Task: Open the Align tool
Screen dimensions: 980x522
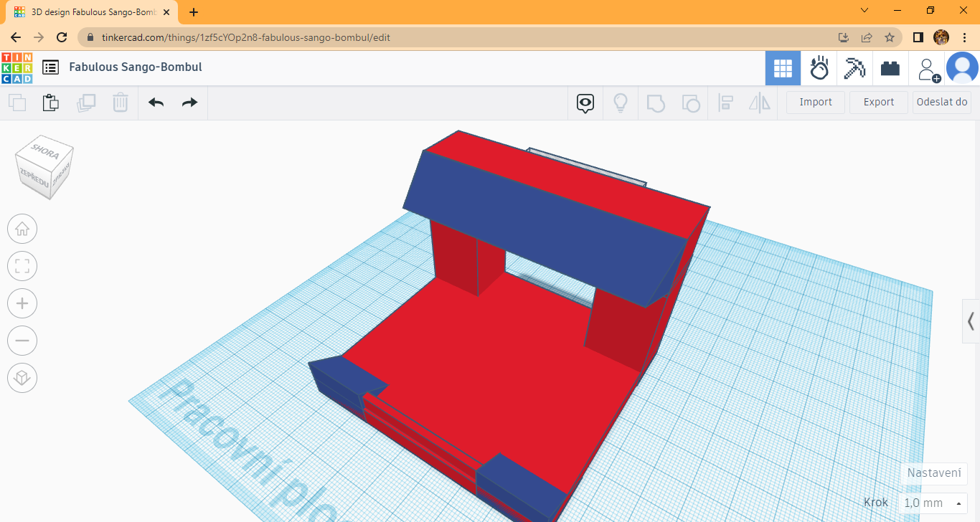Action: [x=725, y=103]
